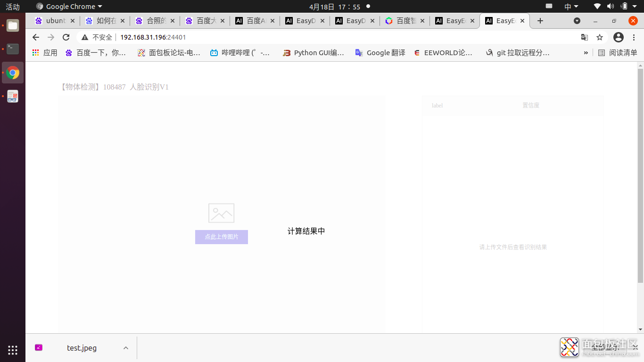Open document viewer dock icon

13,96
